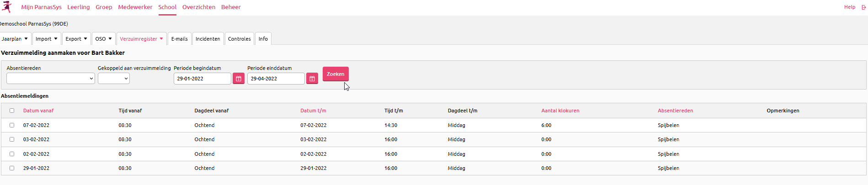Click the Periode begindatum input field
The width and height of the screenshot is (868, 185).
(x=202, y=79)
